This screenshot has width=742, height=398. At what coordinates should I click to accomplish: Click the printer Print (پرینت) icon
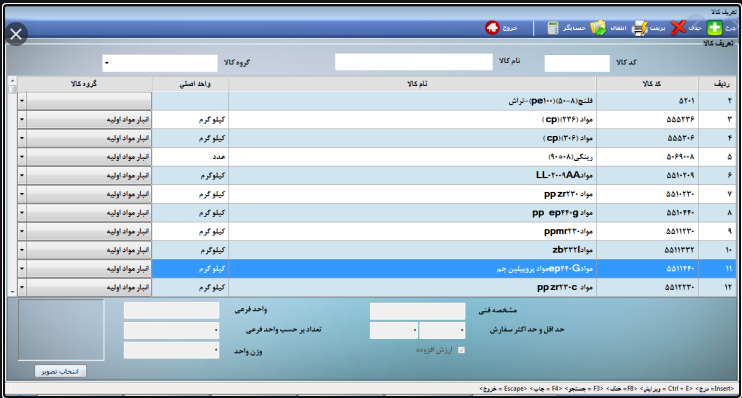coord(640,28)
